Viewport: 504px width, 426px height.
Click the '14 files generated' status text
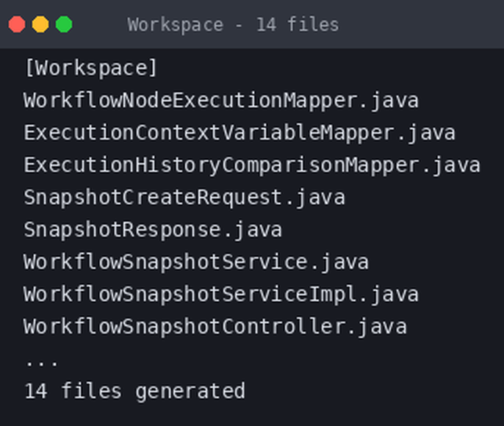135,391
